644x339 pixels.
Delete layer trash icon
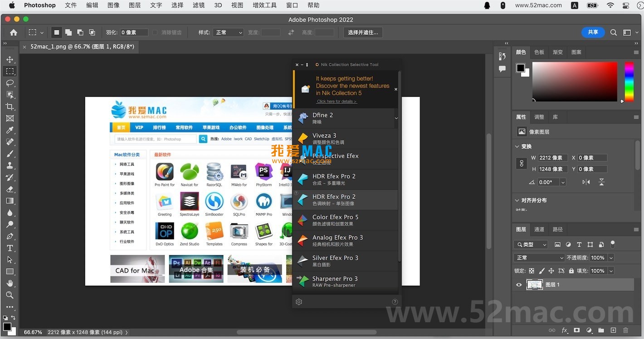coord(626,330)
